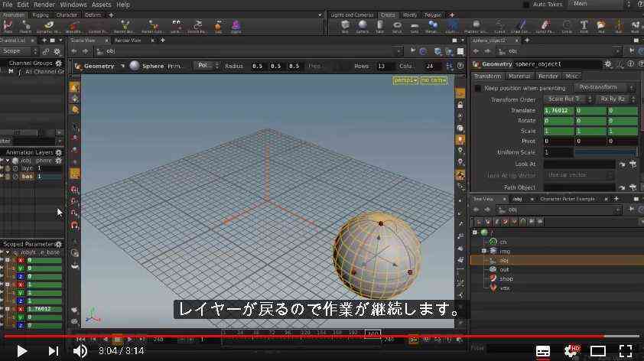
Task: Open the persp1 viewport menu
Action: 405,80
